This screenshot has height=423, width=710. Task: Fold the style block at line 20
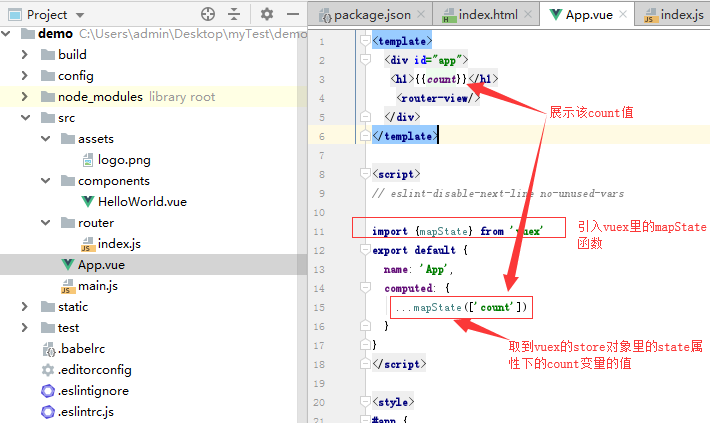coord(365,401)
